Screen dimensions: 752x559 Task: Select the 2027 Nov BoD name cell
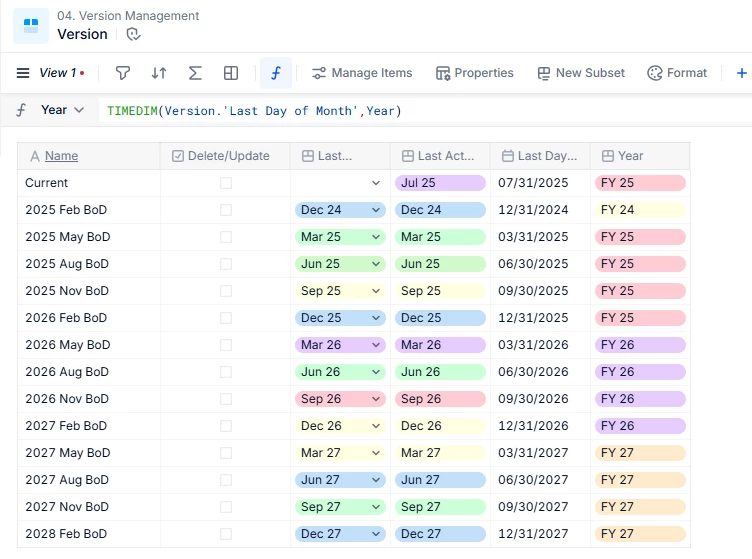(89, 507)
